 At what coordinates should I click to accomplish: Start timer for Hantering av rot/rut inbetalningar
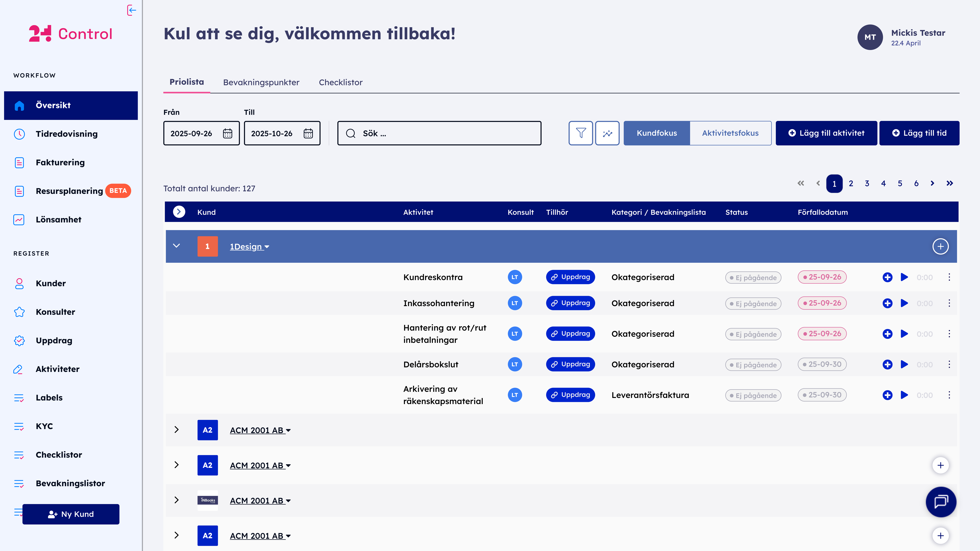(x=904, y=334)
